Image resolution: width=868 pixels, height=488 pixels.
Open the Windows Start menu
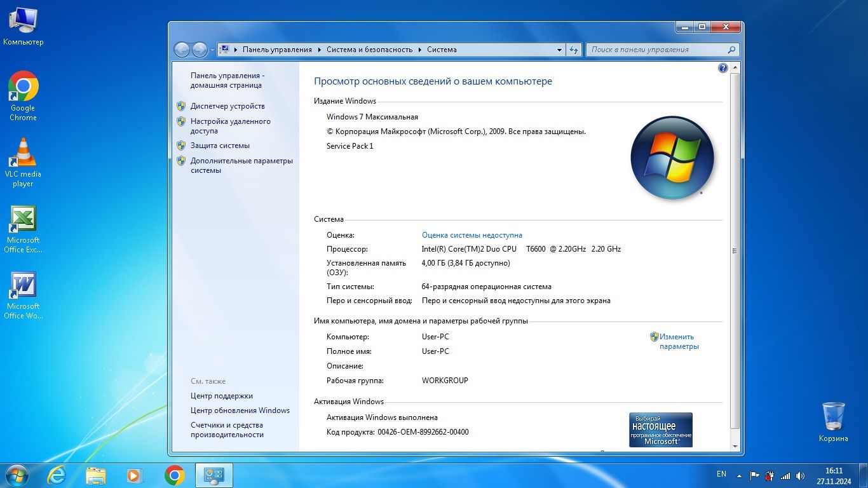(x=16, y=475)
